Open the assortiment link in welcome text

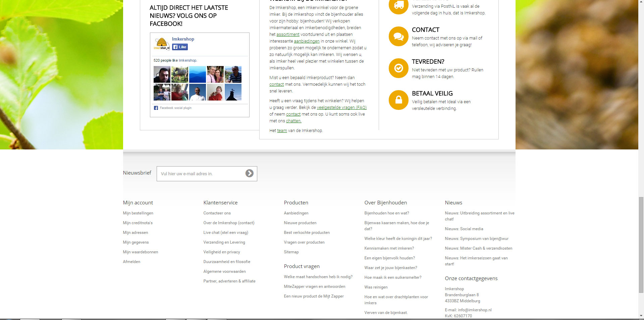coord(288,34)
